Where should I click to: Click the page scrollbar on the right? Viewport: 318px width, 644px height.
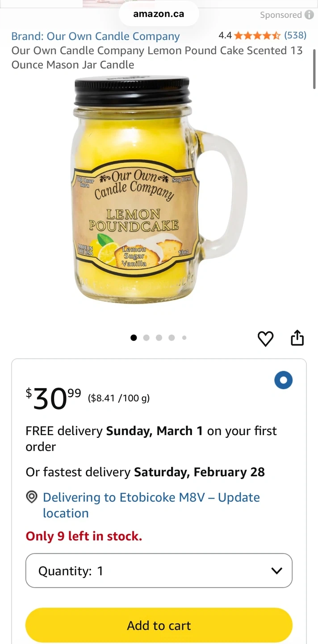[314, 69]
